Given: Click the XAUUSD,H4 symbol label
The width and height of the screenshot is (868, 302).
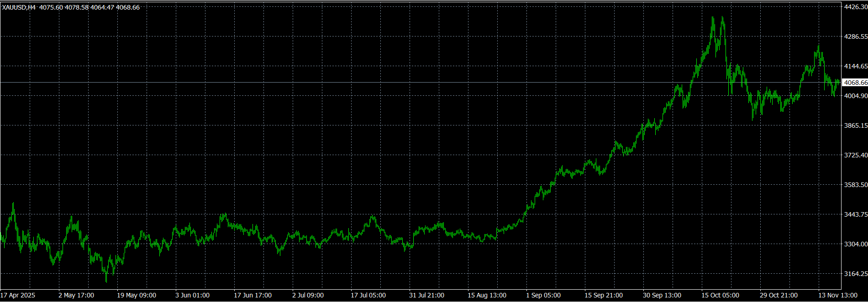Looking at the screenshot, I should click(x=19, y=7).
